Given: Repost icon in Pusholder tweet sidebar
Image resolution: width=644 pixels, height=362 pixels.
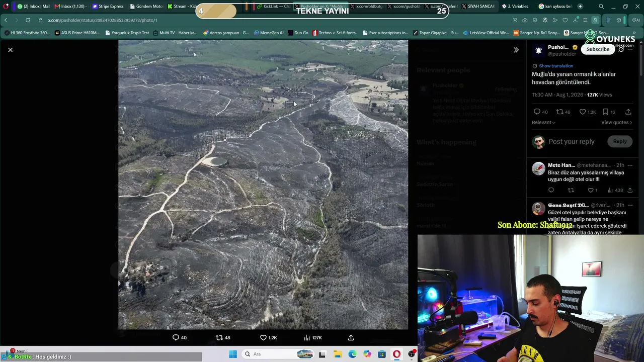Looking at the screenshot, I should [559, 112].
